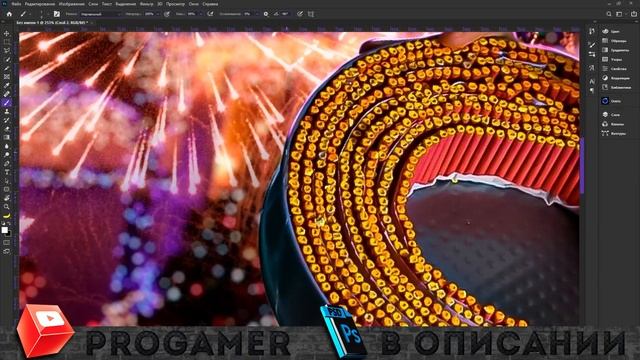Image resolution: width=640 pixels, height=360 pixels.
Task: Select the Dodge tool
Action: click(x=7, y=155)
